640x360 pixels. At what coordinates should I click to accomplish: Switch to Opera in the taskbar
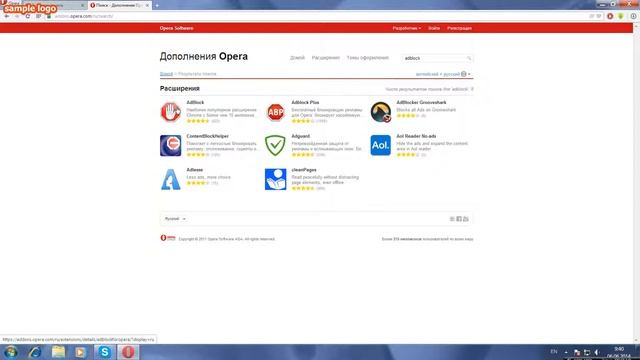128,352
